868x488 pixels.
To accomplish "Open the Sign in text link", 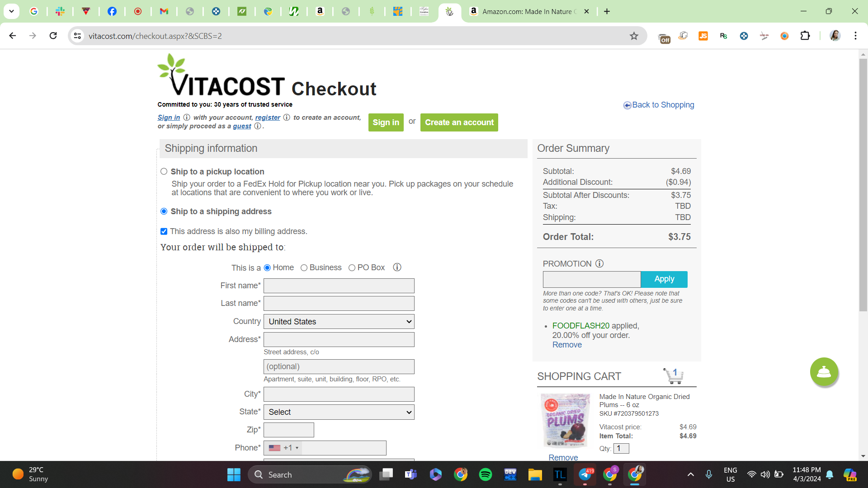I will pyautogui.click(x=169, y=117).
